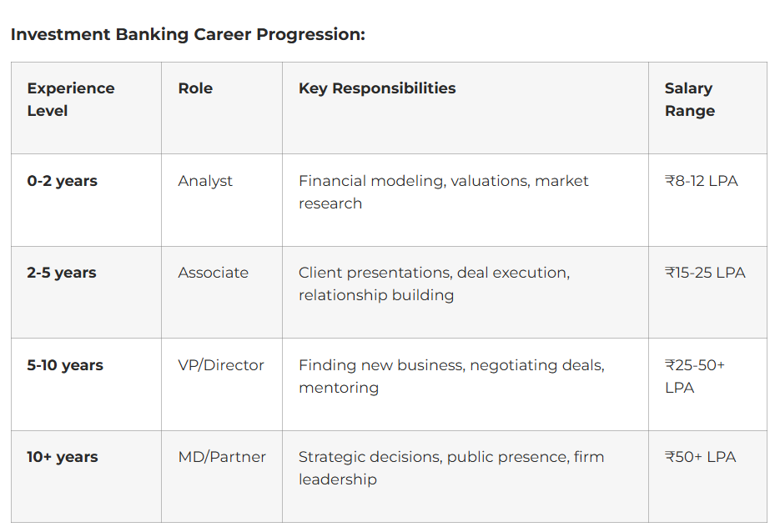Click the ₹25-50+ LPA salary cell
Image resolution: width=780 pixels, height=532 pixels.
pyautogui.click(x=695, y=376)
